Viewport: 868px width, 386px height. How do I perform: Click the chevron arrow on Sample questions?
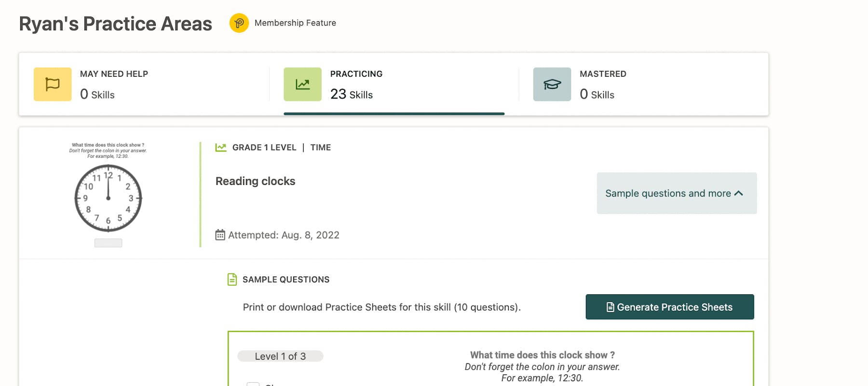click(739, 193)
